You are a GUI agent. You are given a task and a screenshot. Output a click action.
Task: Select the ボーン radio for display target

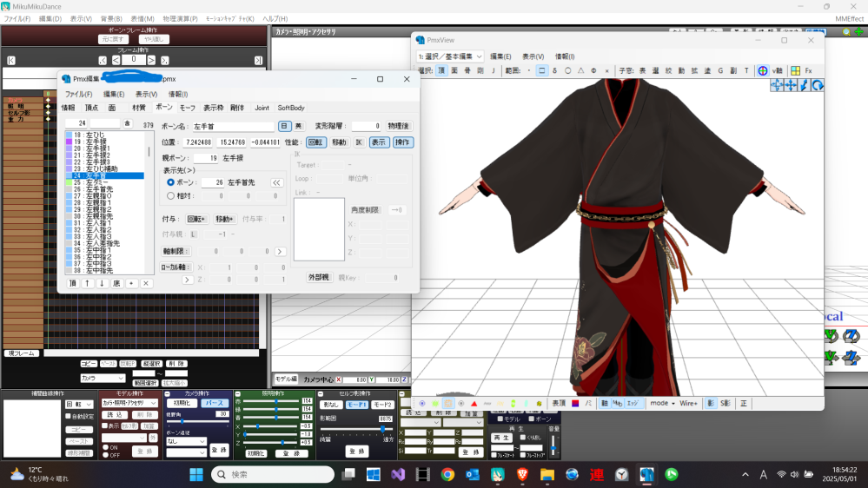170,182
